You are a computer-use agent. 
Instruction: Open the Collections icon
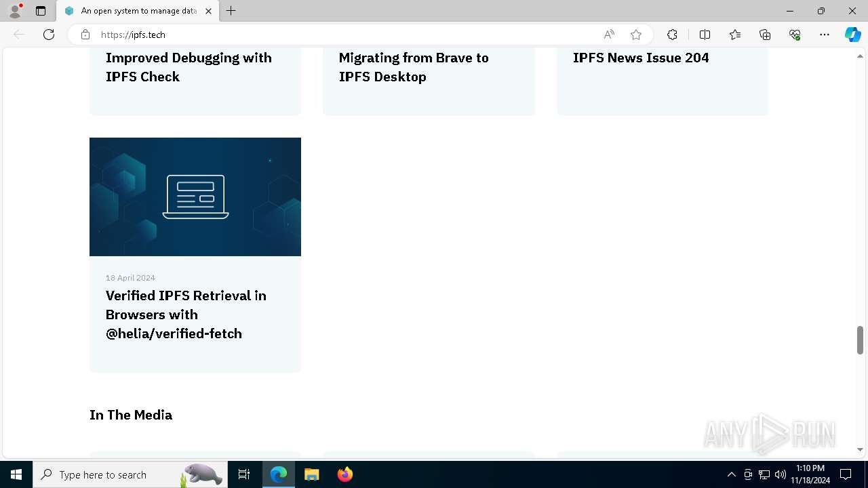coord(765,35)
